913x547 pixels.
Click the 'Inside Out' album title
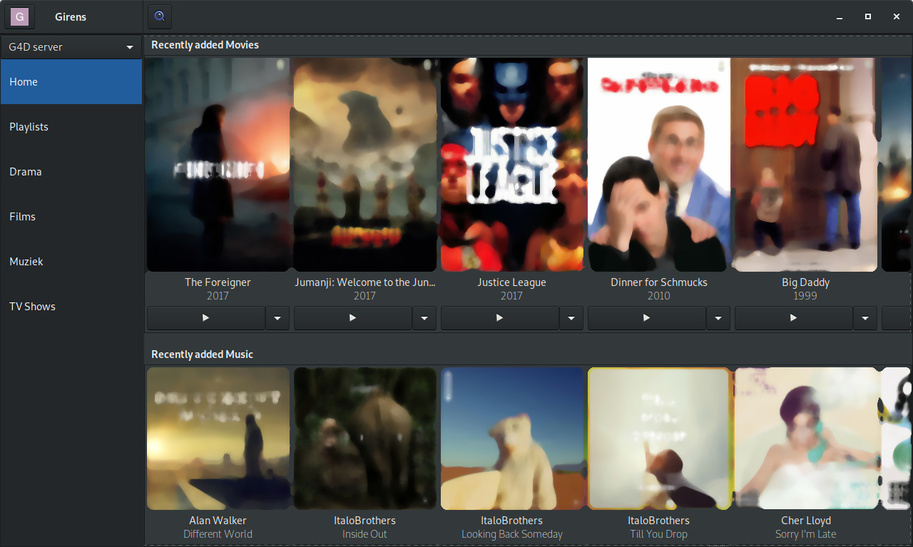[365, 534]
